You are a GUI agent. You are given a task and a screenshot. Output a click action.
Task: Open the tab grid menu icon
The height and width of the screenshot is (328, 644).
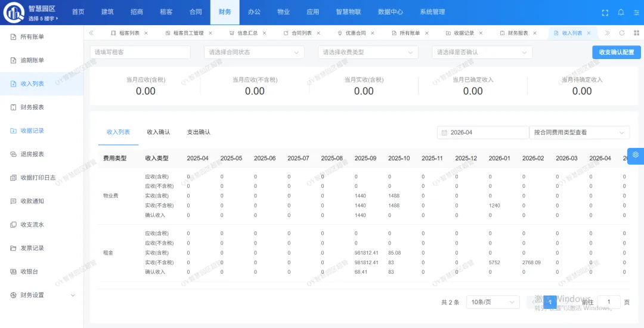[x=637, y=33]
